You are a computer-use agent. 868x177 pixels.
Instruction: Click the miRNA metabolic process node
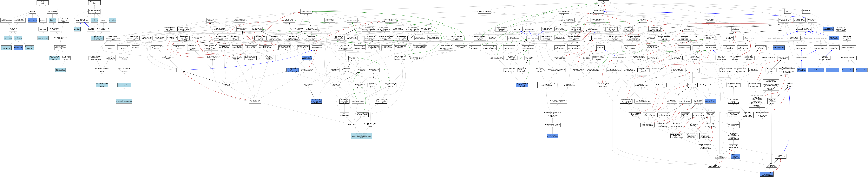click(x=307, y=85)
